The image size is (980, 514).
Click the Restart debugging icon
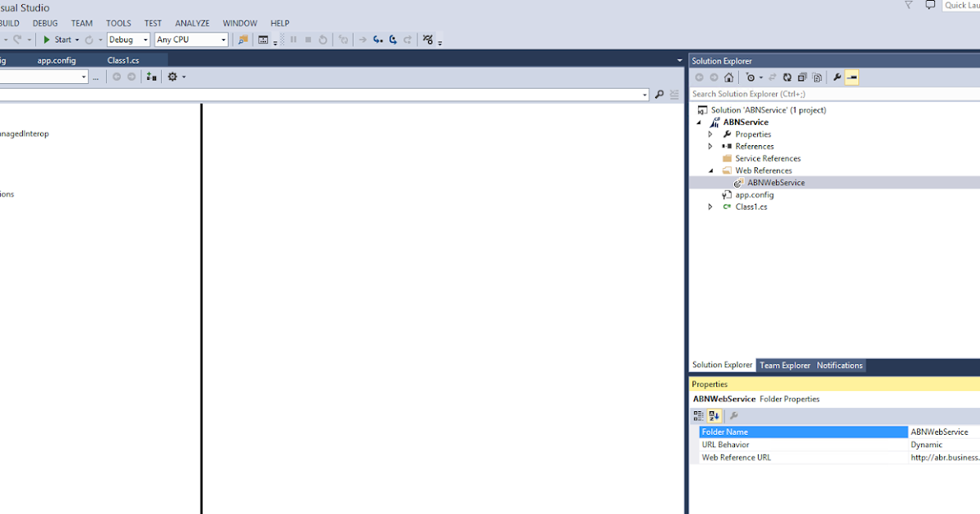(323, 39)
